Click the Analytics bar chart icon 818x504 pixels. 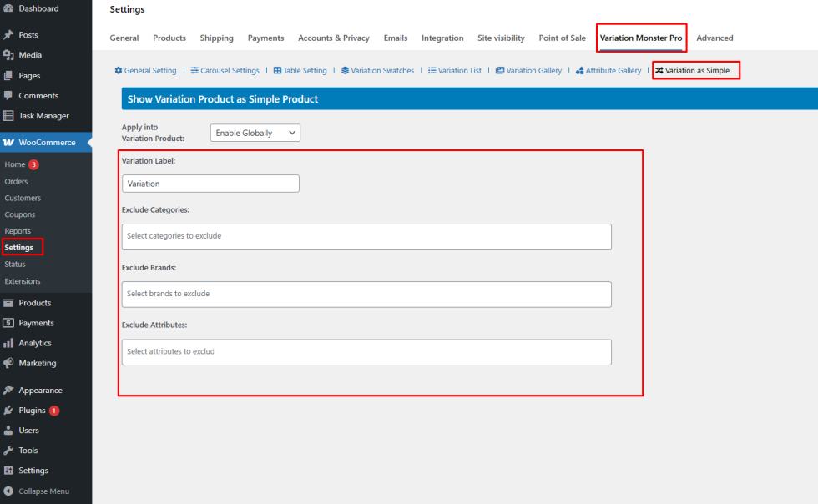pos(8,343)
